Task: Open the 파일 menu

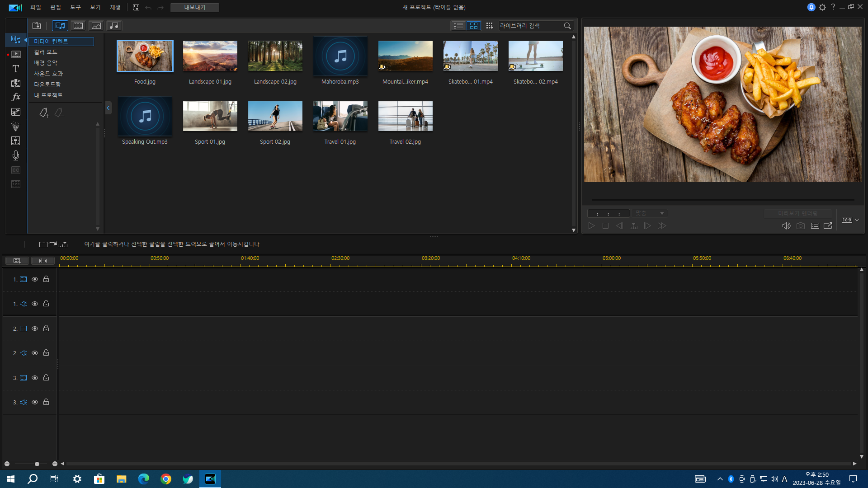Action: coord(35,7)
